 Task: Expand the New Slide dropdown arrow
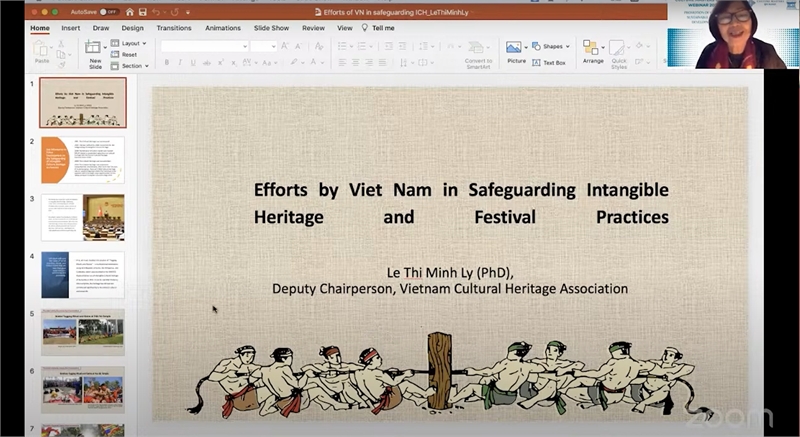tap(106, 47)
